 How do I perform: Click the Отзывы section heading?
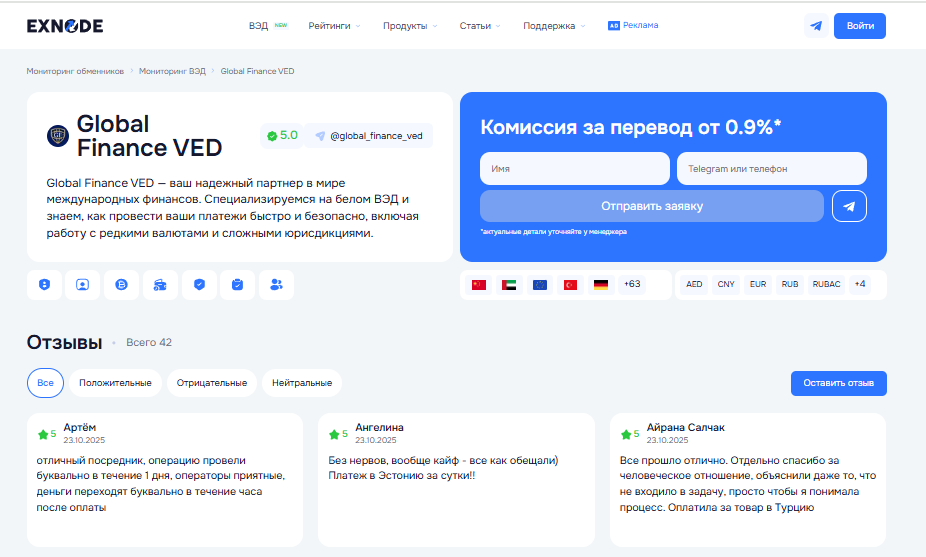coord(64,342)
